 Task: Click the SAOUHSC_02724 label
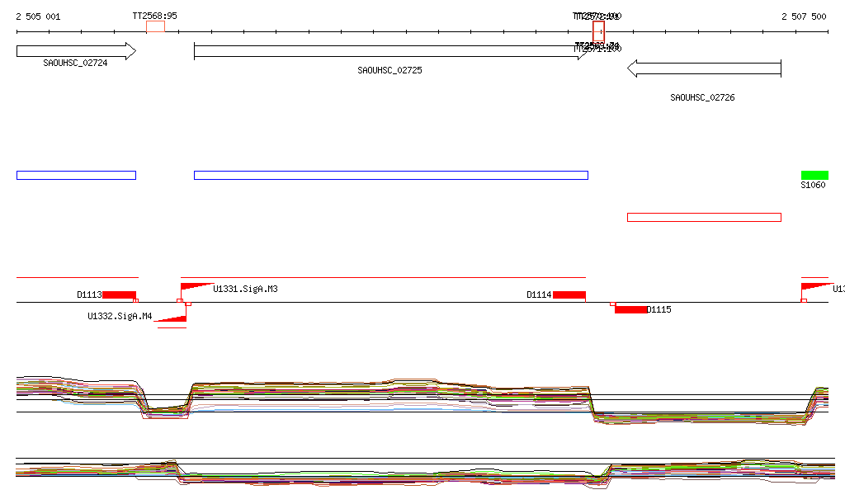pos(75,63)
